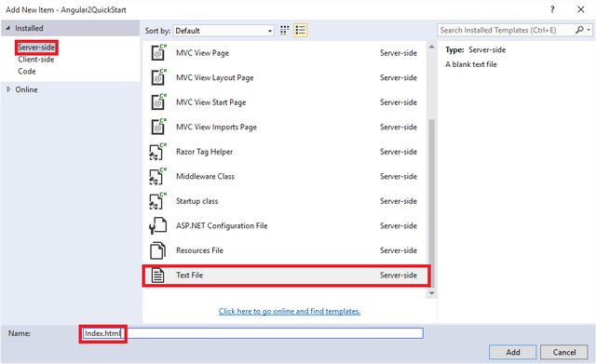Click the Text File document icon
This screenshot has height=364, width=596.
click(x=157, y=275)
